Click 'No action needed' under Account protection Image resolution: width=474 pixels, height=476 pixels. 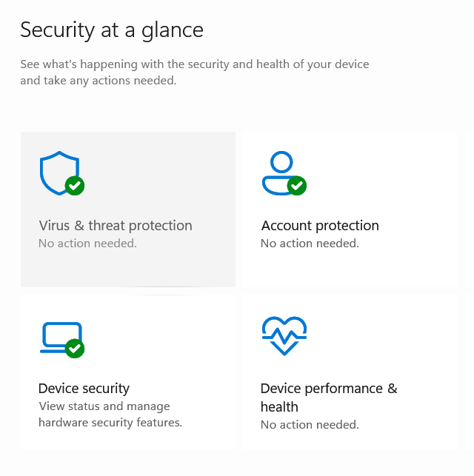tap(310, 243)
